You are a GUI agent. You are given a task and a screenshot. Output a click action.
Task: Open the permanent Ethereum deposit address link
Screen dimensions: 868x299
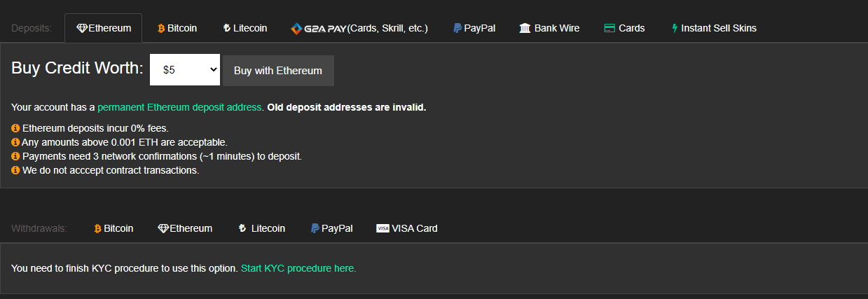pyautogui.click(x=179, y=107)
